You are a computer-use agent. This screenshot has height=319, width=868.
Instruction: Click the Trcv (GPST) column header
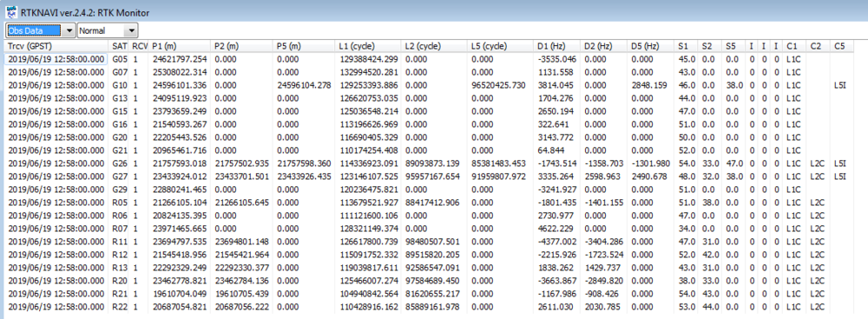pyautogui.click(x=56, y=46)
